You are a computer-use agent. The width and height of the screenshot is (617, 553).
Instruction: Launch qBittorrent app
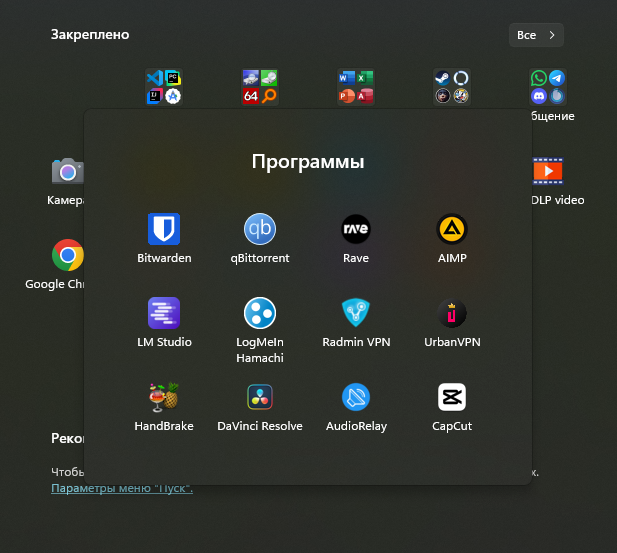[x=260, y=239]
